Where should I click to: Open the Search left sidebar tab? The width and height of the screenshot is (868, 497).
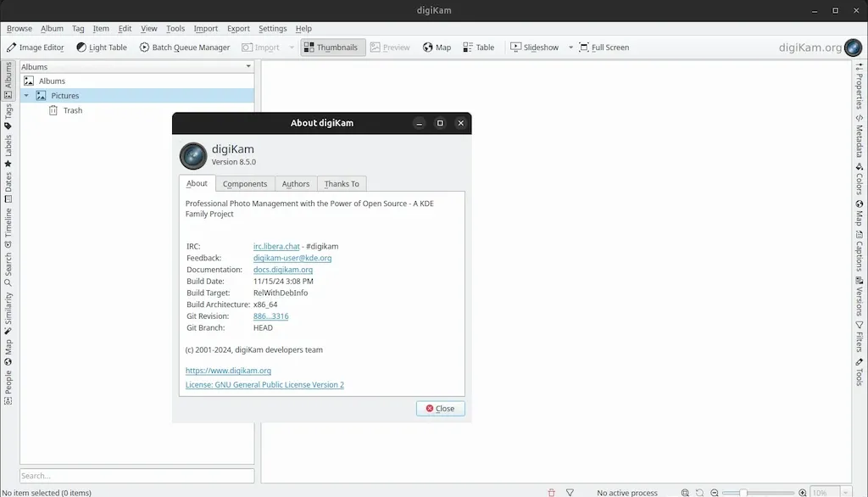[x=8, y=269]
